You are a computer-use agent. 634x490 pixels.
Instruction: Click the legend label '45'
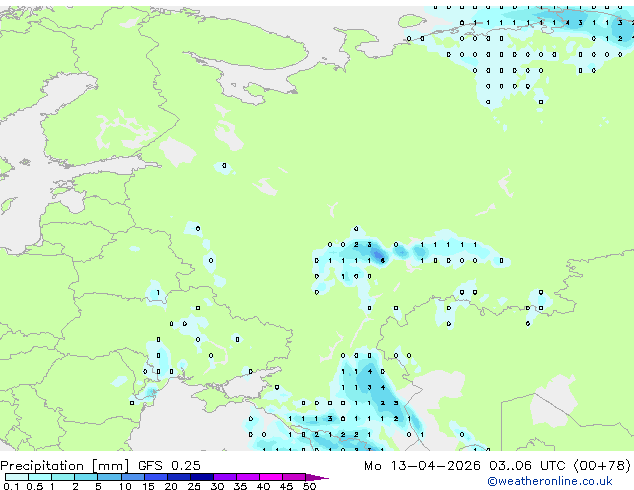point(286,486)
